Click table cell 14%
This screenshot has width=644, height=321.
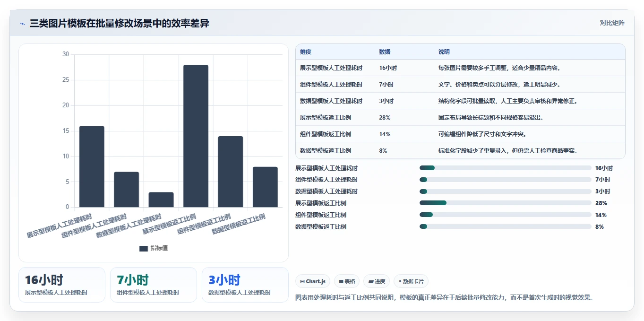pos(385,134)
